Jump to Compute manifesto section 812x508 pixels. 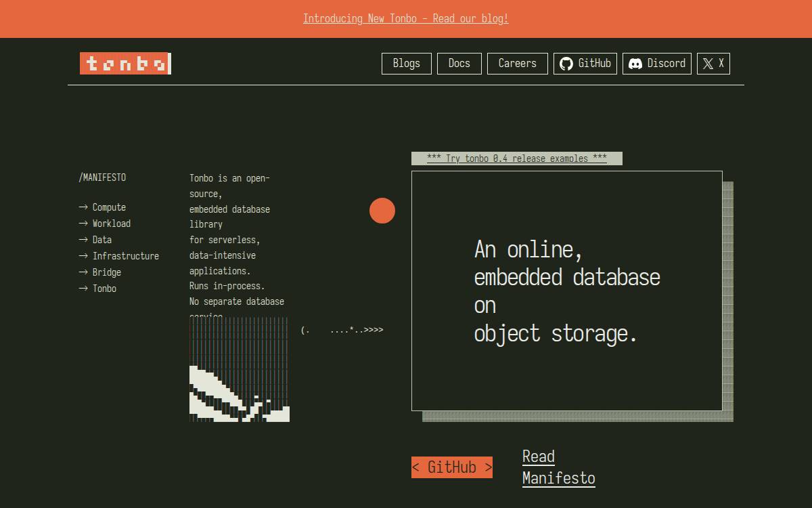(x=102, y=207)
